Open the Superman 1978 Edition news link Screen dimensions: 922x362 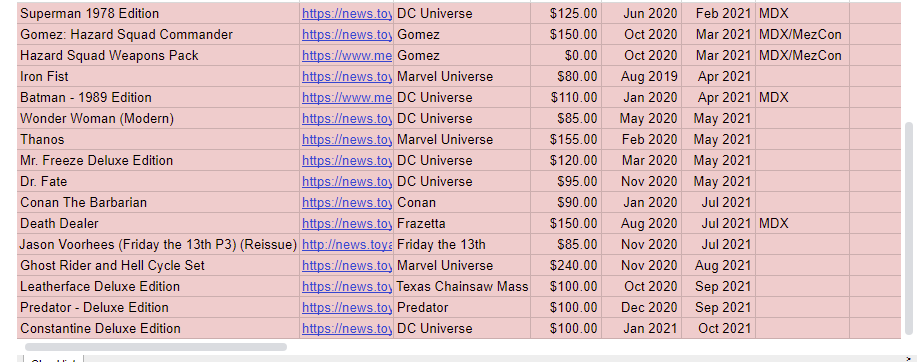tap(346, 13)
